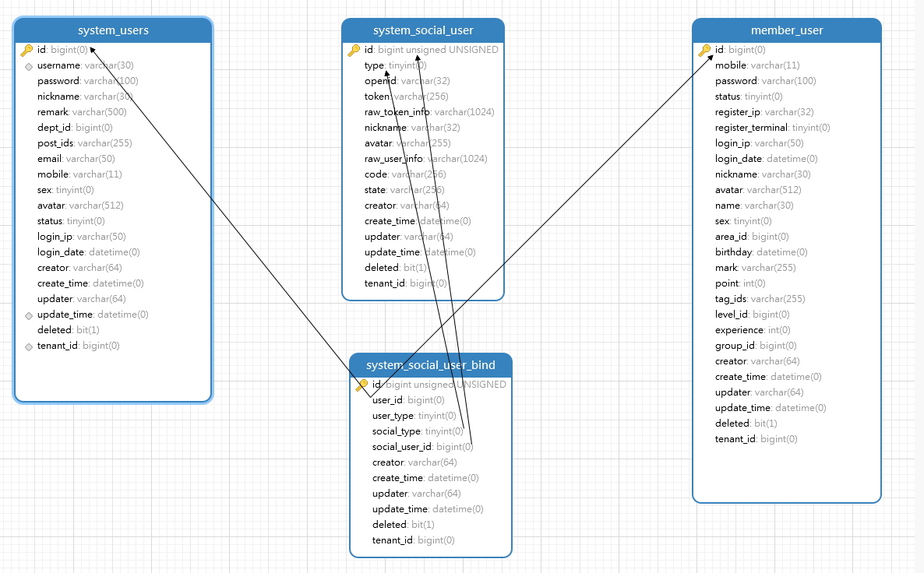Click the post_ids varchar(255) field
Image resolution: width=924 pixels, height=573 pixels.
point(84,143)
